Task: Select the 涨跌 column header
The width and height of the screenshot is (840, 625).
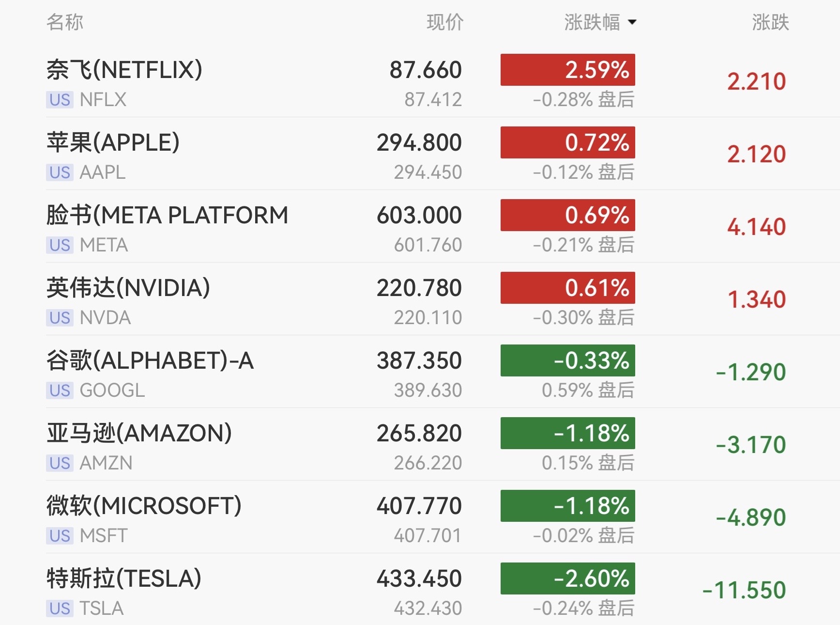Action: [770, 22]
